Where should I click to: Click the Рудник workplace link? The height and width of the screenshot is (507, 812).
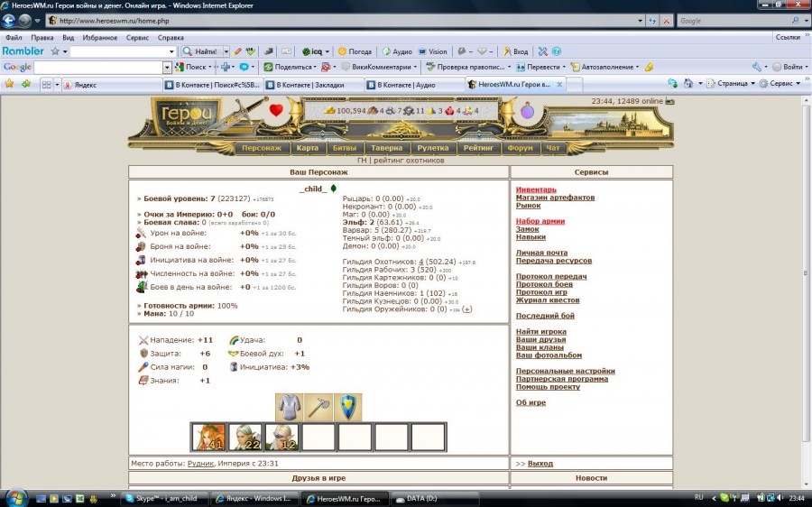pos(200,464)
